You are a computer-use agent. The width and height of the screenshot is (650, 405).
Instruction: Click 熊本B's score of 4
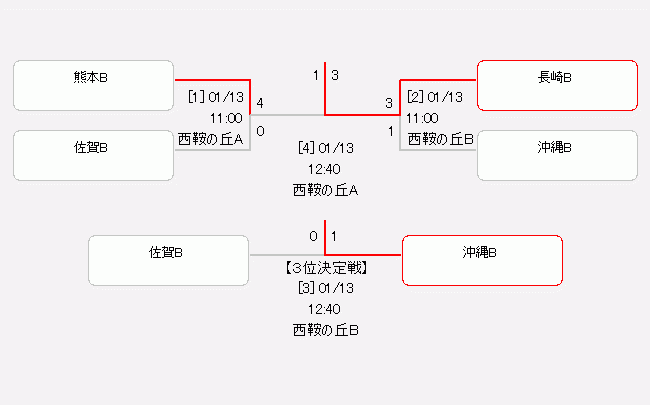tap(260, 103)
